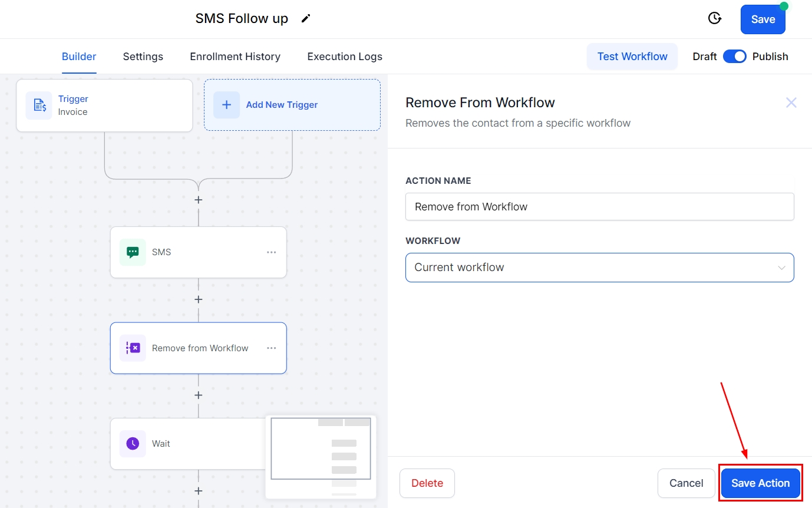Viewport: 812px width, 508px height.
Task: Click the pencil icon to rename workflow
Action: (305, 19)
